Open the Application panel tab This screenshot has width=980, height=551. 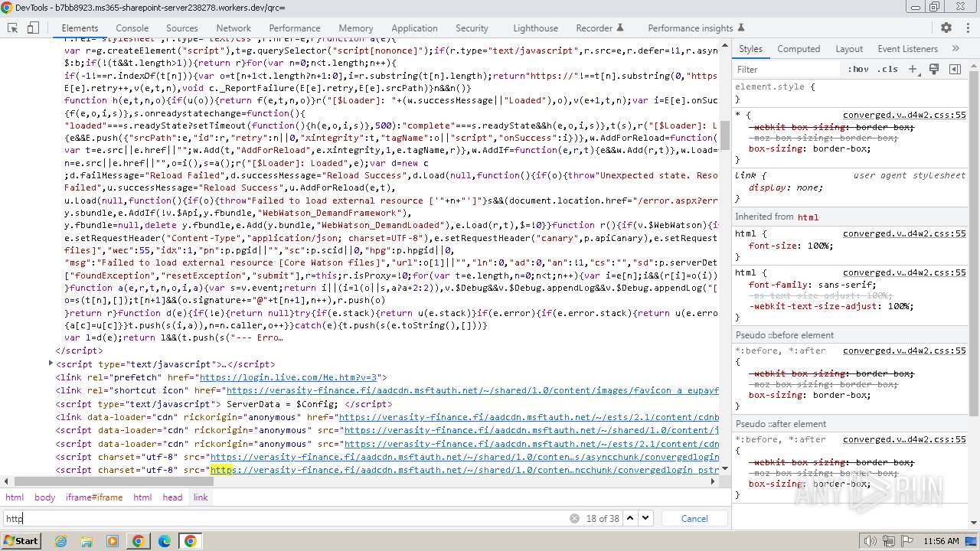414,28
